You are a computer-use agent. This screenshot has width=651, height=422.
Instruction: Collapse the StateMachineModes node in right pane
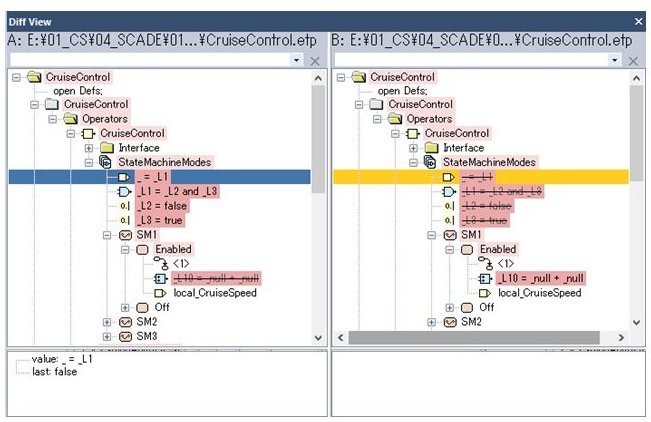tap(413, 162)
